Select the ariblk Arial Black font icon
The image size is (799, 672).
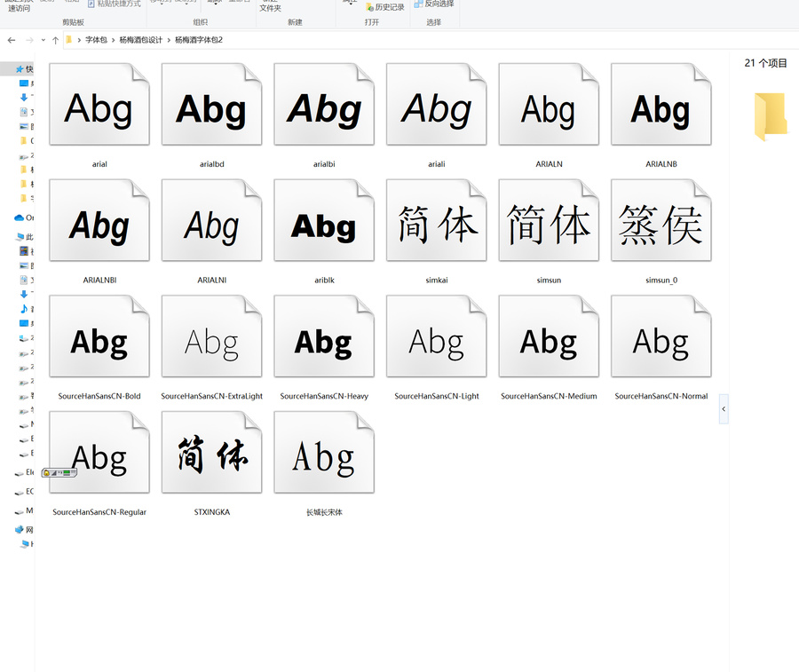click(x=324, y=221)
